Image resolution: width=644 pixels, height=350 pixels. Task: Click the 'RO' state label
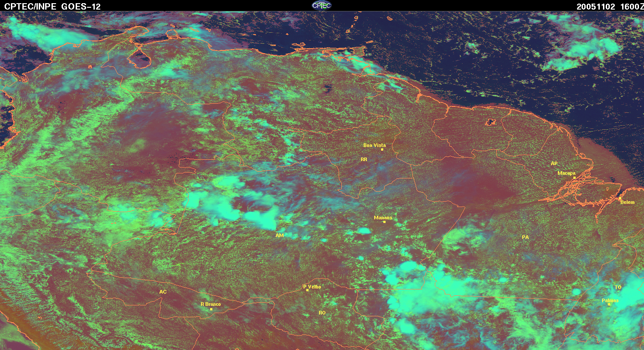[x=322, y=313]
